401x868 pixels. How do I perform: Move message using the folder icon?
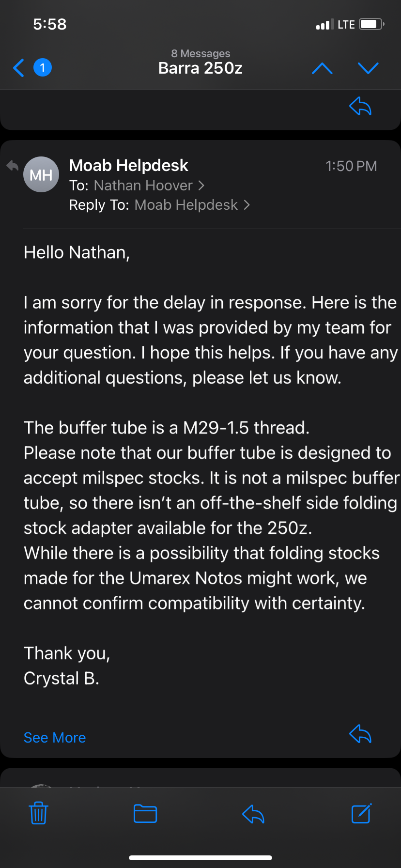[145, 814]
